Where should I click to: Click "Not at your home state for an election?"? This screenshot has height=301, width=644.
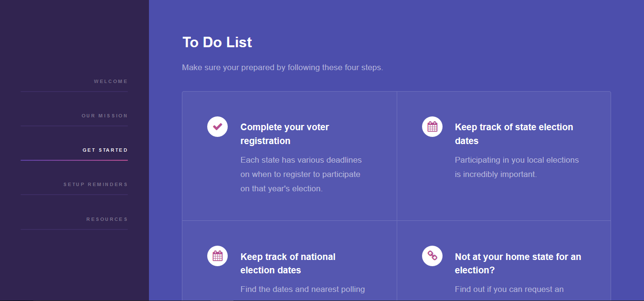pyautogui.click(x=518, y=263)
